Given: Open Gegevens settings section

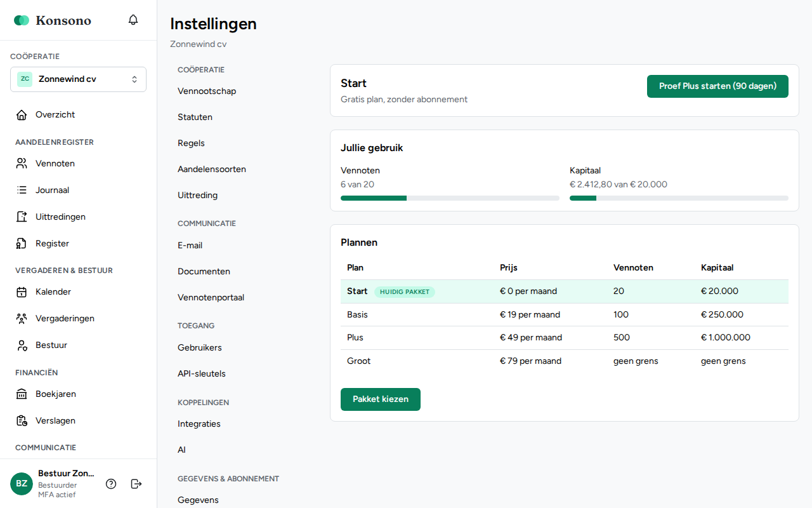Looking at the screenshot, I should [x=198, y=500].
